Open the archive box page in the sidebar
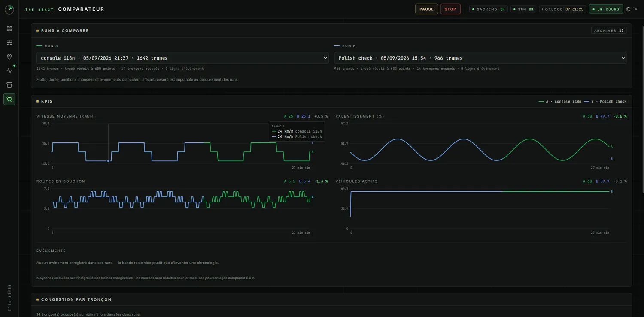Screen dimensions: 644x317 pyautogui.click(x=9, y=85)
